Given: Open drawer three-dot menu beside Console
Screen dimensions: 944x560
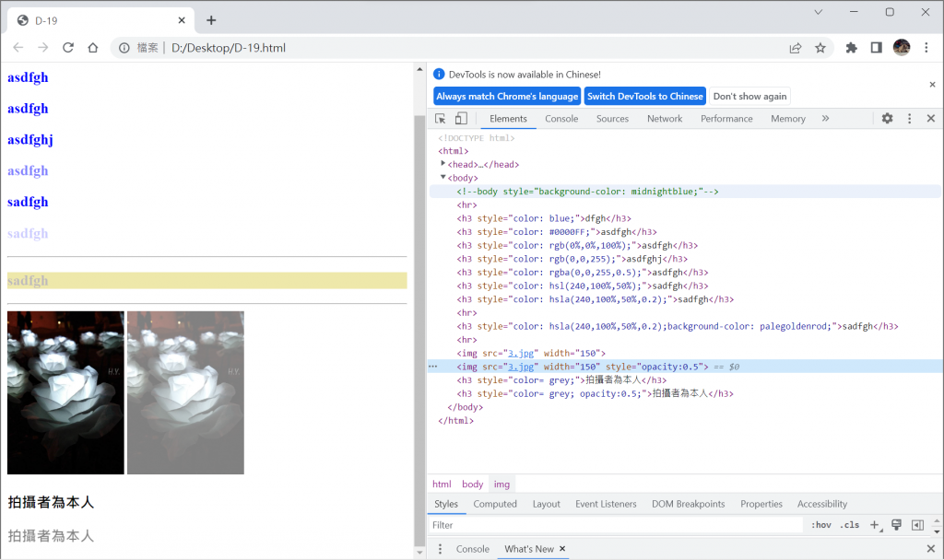Looking at the screenshot, I should coord(440,549).
